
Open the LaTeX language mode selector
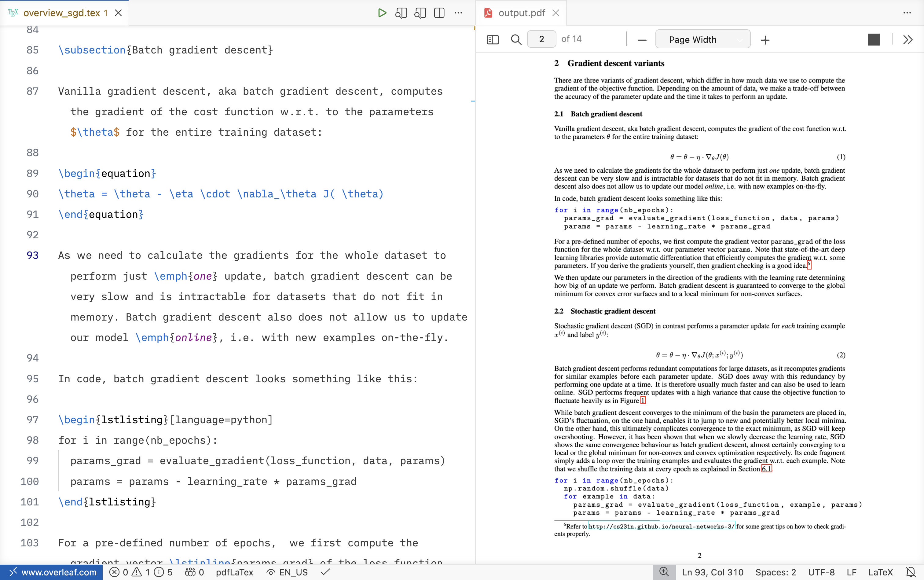click(880, 572)
